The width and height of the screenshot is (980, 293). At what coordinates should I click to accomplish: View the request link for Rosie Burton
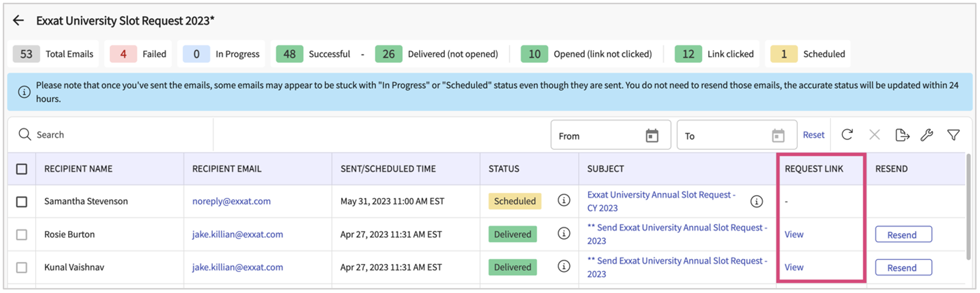(794, 235)
